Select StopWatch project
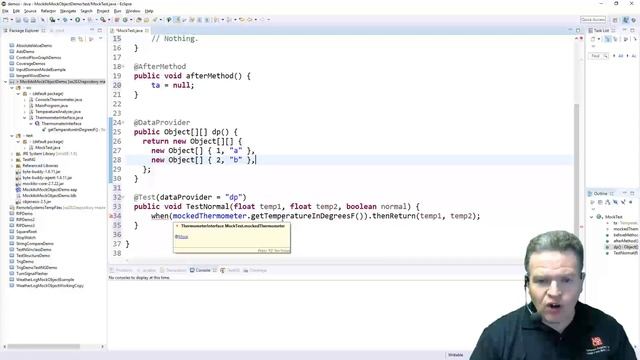640x360 pixels. [25, 238]
